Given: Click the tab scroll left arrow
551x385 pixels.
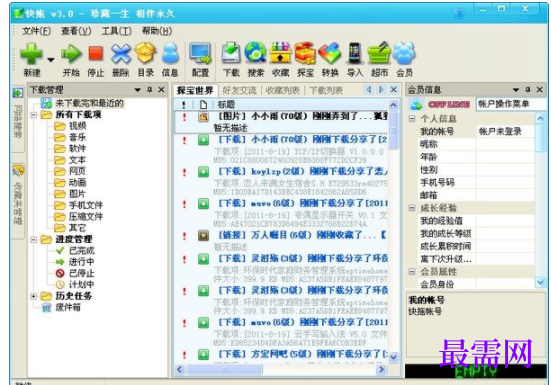Looking at the screenshot, I should click(369, 90).
